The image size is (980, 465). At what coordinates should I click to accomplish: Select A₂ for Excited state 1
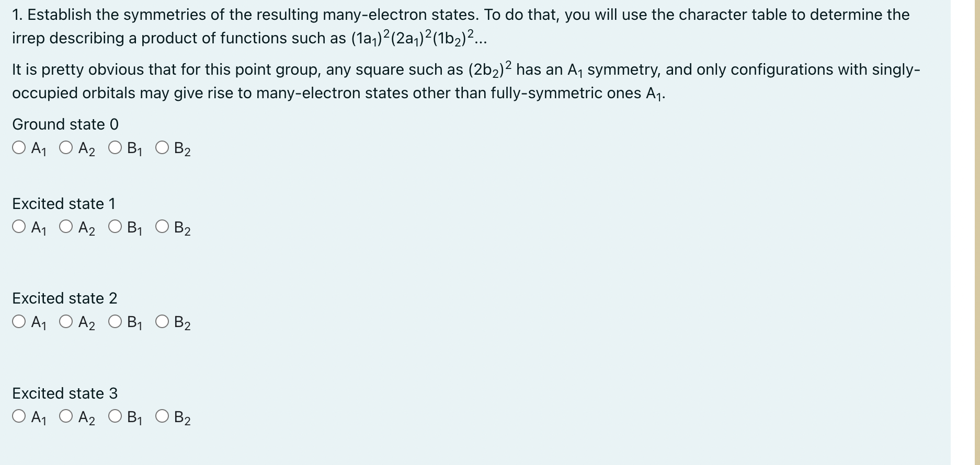(x=66, y=227)
